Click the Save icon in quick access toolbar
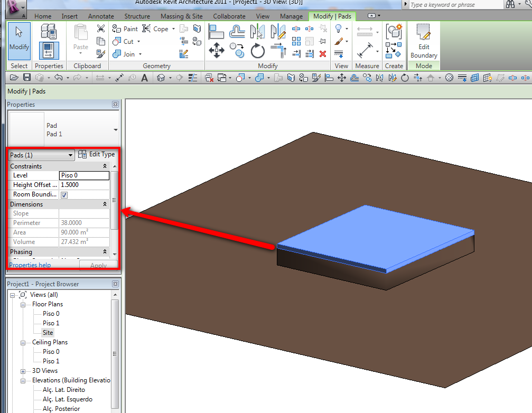The height and width of the screenshot is (413, 532). tap(26, 78)
